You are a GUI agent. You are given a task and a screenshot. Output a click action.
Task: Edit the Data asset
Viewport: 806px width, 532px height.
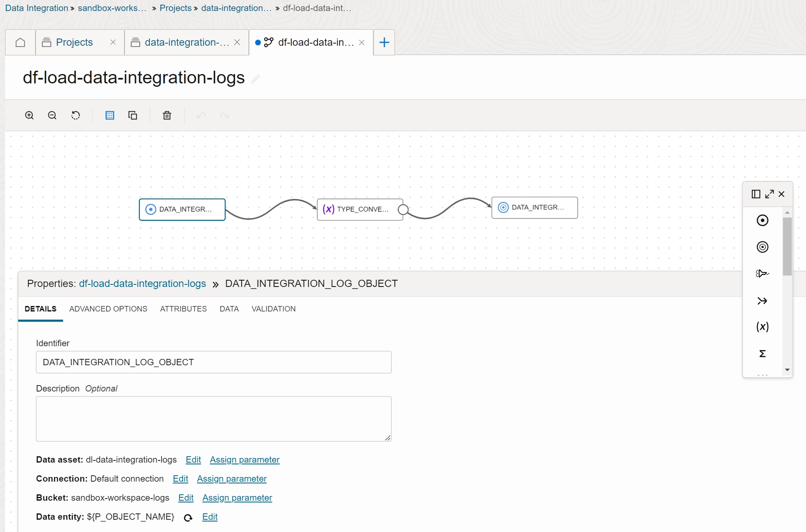click(x=193, y=460)
